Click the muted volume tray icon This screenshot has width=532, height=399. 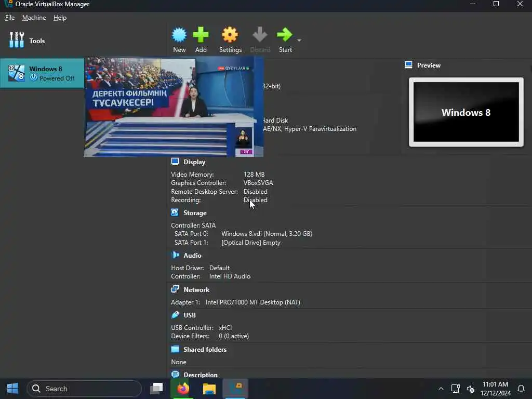coord(471,389)
